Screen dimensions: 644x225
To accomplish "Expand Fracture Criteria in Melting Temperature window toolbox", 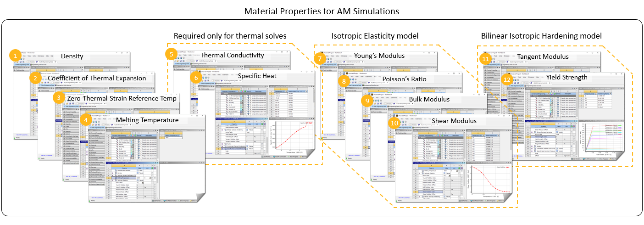I will [x=96, y=172].
